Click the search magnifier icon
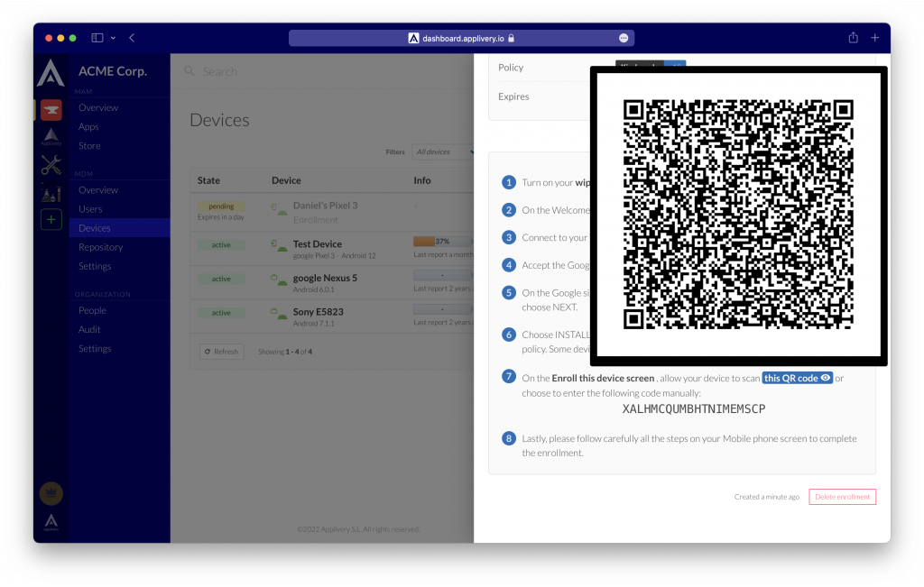This screenshot has width=924, height=587. click(189, 71)
